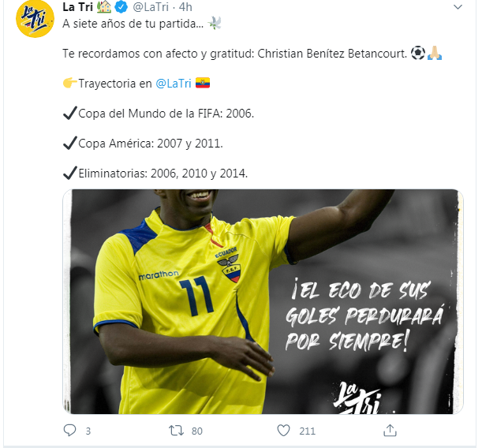Click the retweet count 80
The height and width of the screenshot is (448, 482).
pos(196,431)
